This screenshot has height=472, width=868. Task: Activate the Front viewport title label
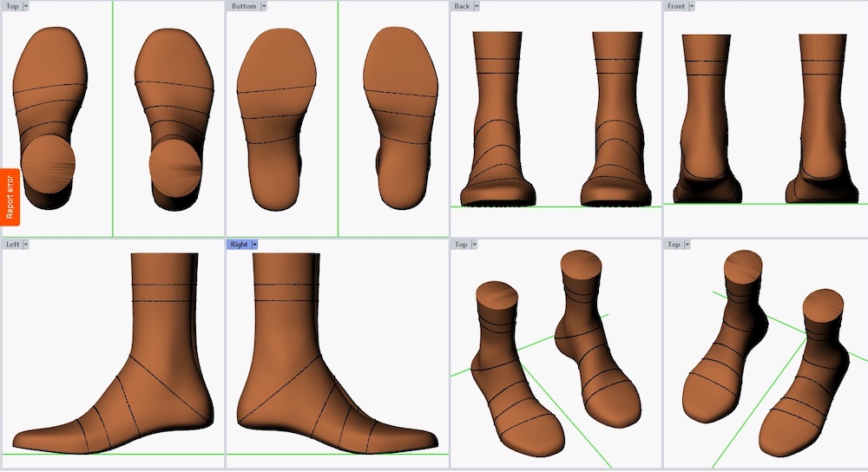(x=676, y=6)
